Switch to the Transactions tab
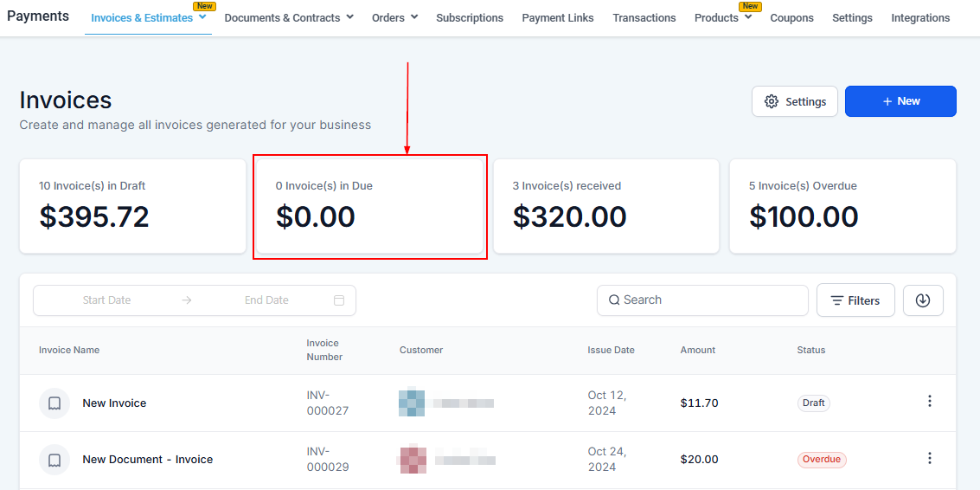The height and width of the screenshot is (490, 980). (x=644, y=17)
